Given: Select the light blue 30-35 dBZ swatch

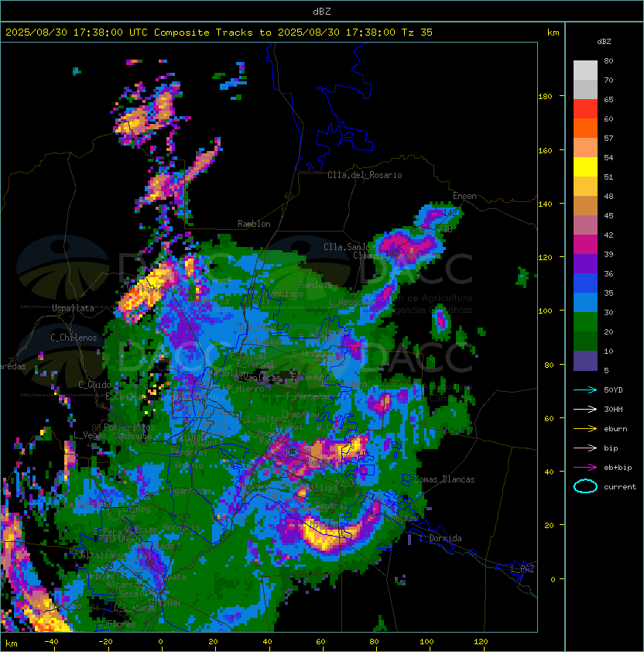Looking at the screenshot, I should (x=585, y=303).
